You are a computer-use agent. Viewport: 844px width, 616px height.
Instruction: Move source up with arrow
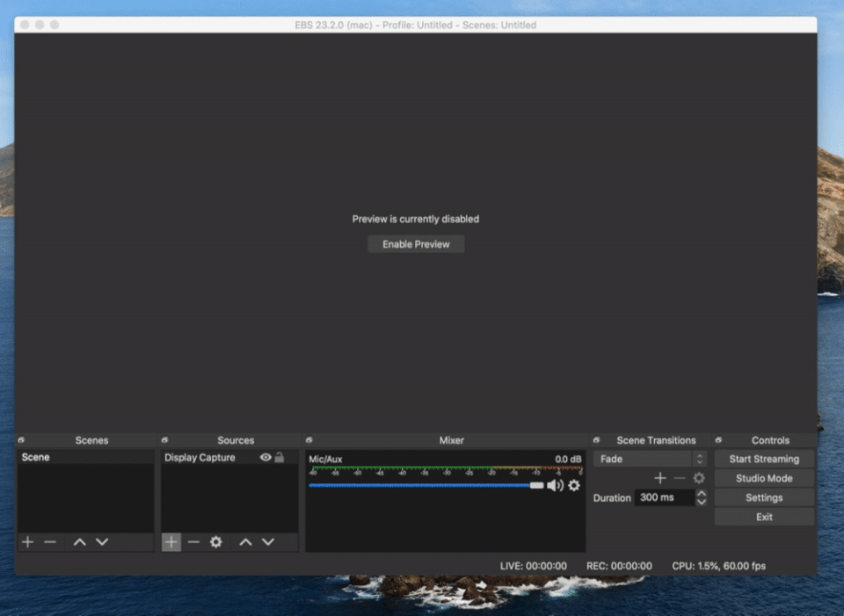(x=245, y=542)
